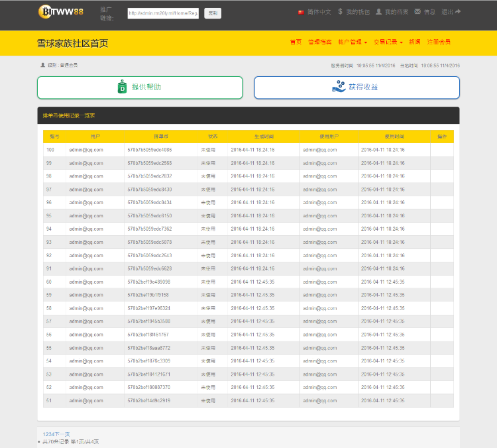Open the 信息 messages link
The image size is (497, 448).
429,12
